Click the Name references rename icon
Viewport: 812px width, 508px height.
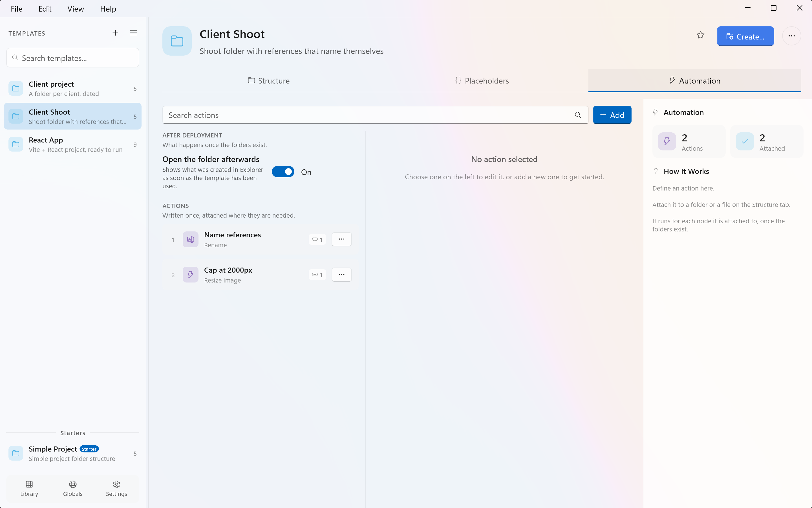(x=191, y=239)
